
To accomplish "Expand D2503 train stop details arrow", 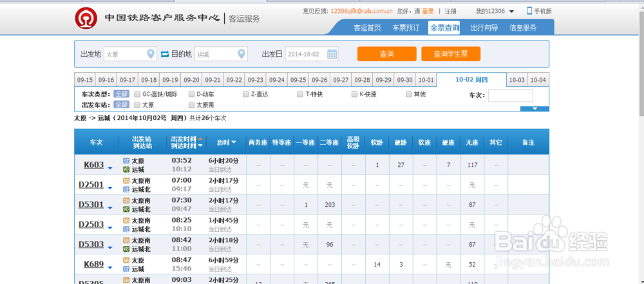I will click(x=109, y=228).
